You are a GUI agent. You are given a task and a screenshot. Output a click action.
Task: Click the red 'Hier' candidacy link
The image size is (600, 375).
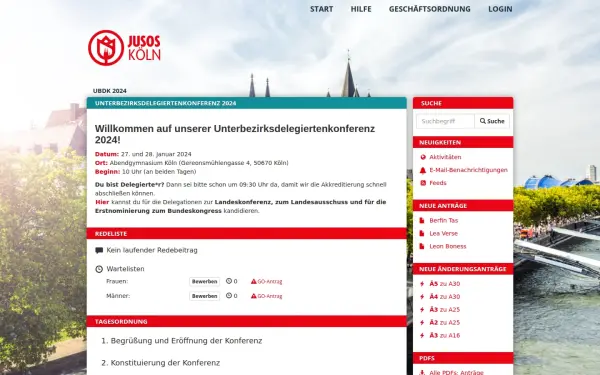click(x=102, y=202)
